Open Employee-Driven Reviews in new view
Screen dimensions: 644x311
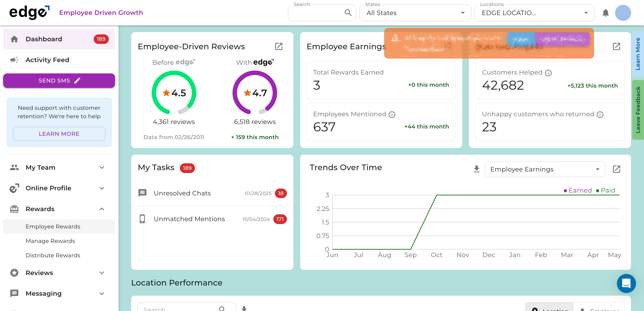click(x=279, y=46)
